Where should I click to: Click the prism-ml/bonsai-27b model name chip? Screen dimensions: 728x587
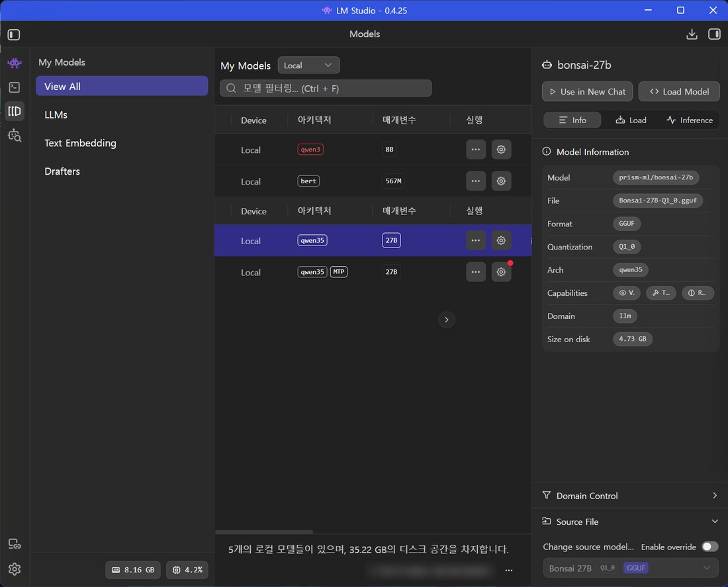tap(656, 177)
